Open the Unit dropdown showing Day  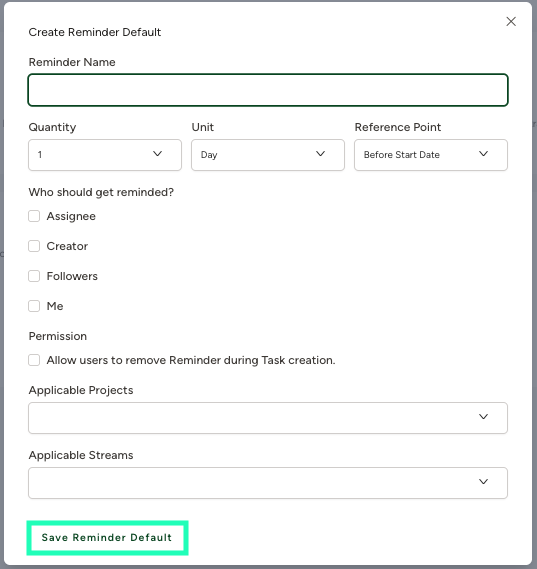(268, 155)
